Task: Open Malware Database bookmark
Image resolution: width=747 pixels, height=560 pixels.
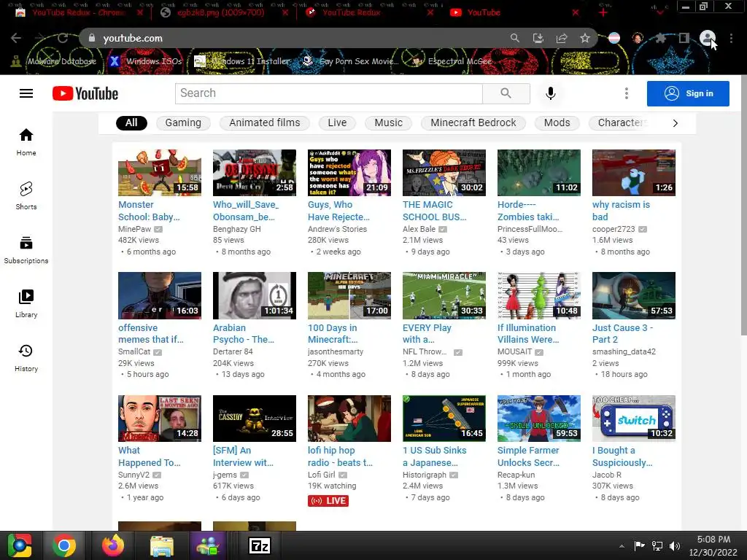Action: (x=54, y=61)
